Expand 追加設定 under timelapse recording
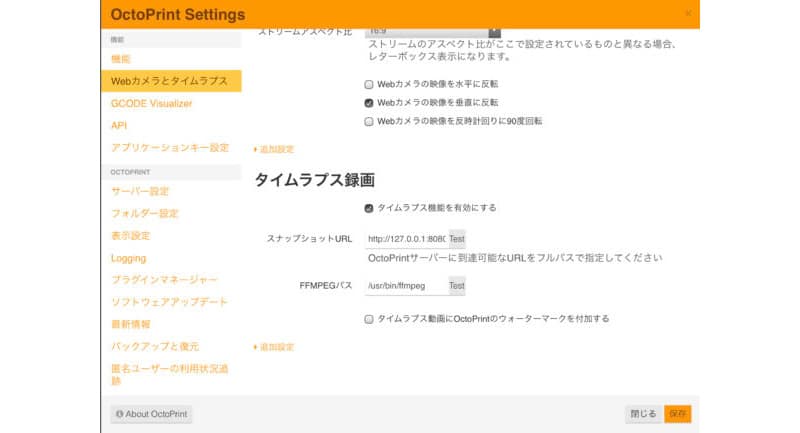Screen dimensions: 800x433 [x=276, y=347]
